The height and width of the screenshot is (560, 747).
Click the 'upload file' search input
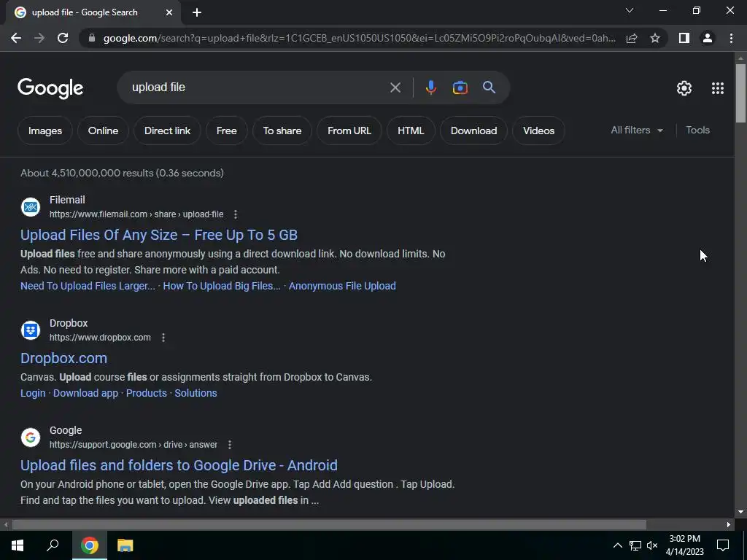pos(258,87)
